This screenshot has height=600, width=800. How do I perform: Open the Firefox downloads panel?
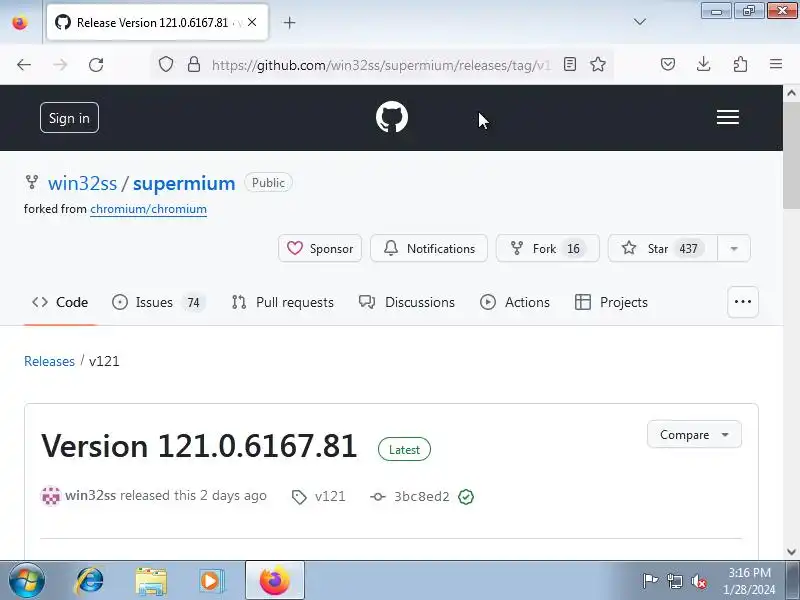pyautogui.click(x=704, y=64)
